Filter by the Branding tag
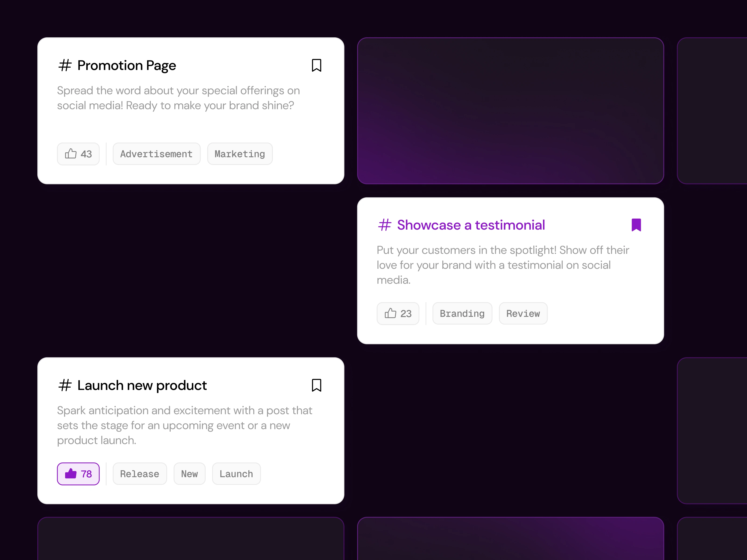 pyautogui.click(x=462, y=314)
